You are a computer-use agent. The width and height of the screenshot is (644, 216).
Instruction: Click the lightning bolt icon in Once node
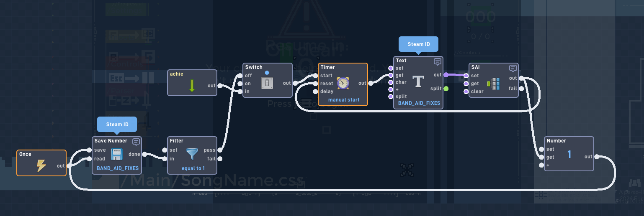(41, 166)
